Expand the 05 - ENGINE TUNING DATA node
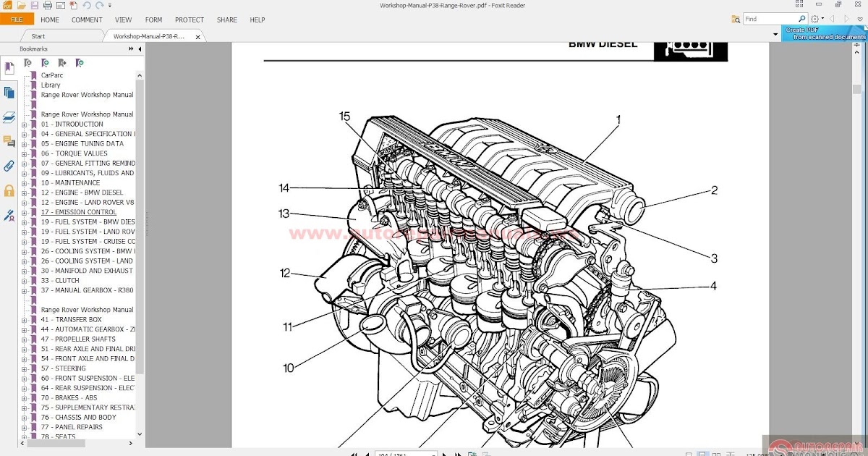Screen dimensions: 868x456 click(x=24, y=144)
